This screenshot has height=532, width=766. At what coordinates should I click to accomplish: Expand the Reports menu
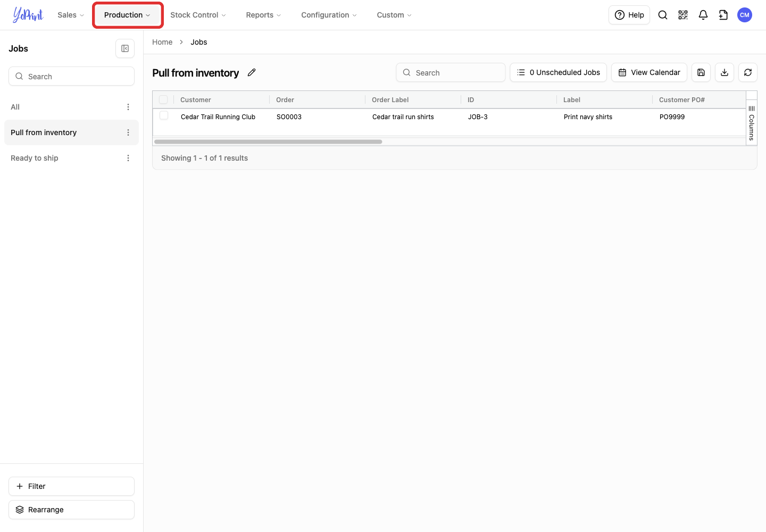click(263, 15)
